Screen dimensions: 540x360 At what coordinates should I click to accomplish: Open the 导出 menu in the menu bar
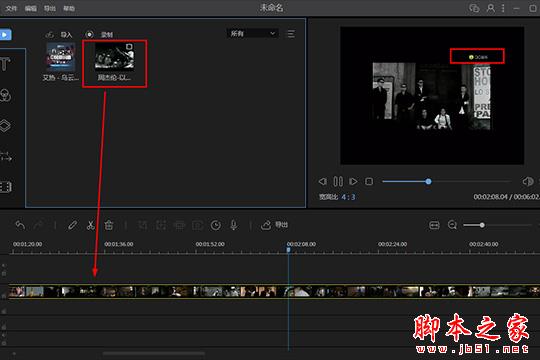[x=50, y=8]
